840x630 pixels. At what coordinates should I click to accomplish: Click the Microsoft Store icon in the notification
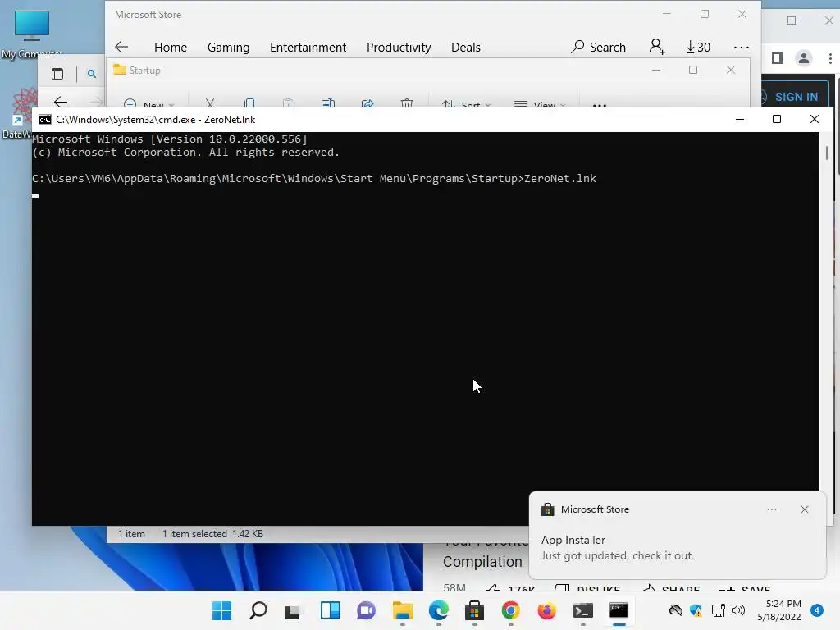point(547,509)
